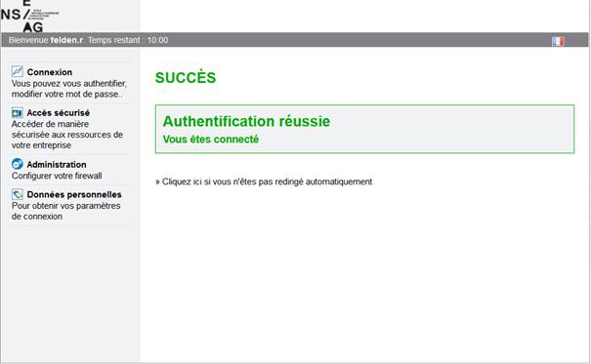Click the French flag language icon

point(558,41)
